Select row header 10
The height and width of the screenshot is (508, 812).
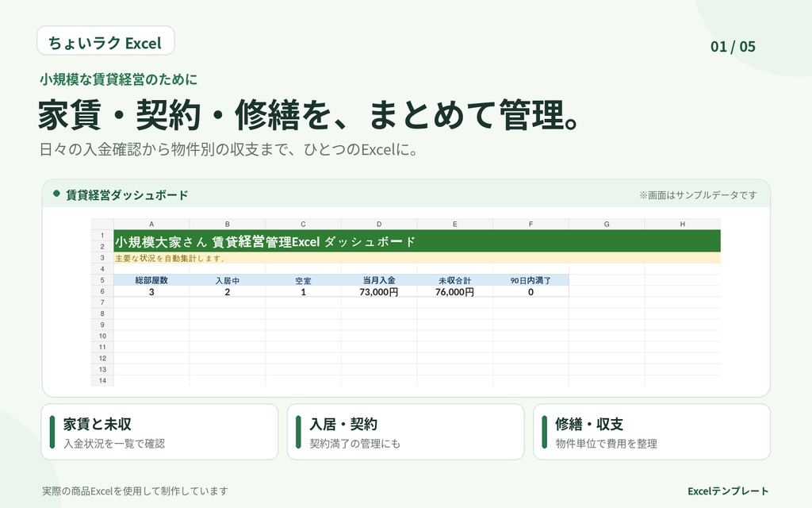[x=102, y=336]
